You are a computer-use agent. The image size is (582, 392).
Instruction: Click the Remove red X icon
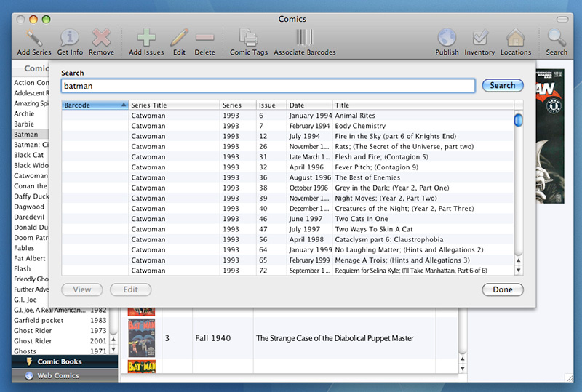[x=101, y=38]
